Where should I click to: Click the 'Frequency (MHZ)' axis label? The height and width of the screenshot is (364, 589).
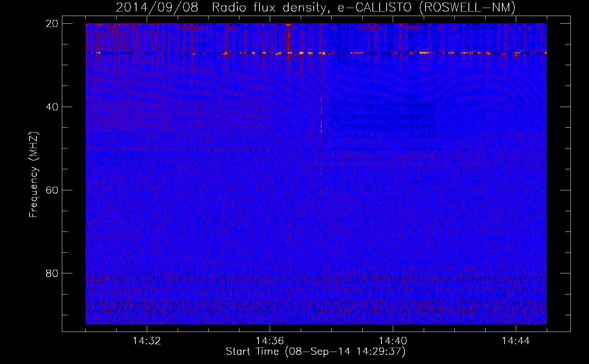(x=33, y=175)
